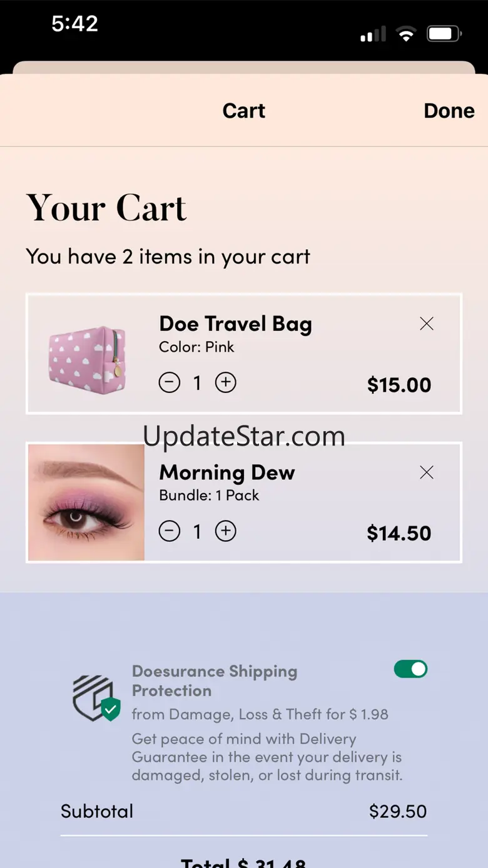Decrease Morning Dew quantity

(x=170, y=531)
